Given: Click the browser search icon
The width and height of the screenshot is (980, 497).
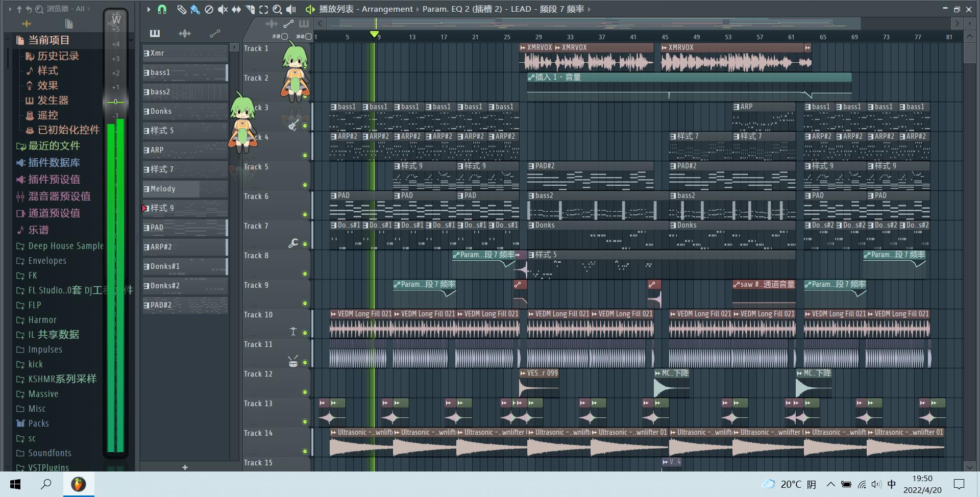Looking at the screenshot, I should tap(39, 9).
